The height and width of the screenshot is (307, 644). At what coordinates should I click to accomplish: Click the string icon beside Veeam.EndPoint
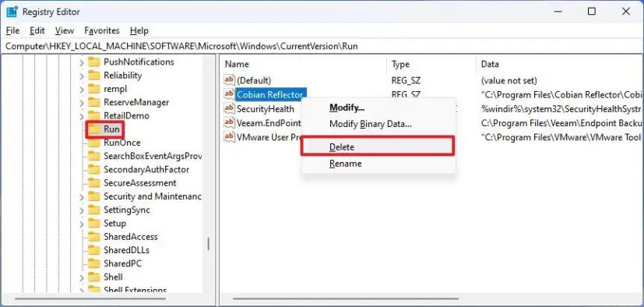pyautogui.click(x=229, y=122)
